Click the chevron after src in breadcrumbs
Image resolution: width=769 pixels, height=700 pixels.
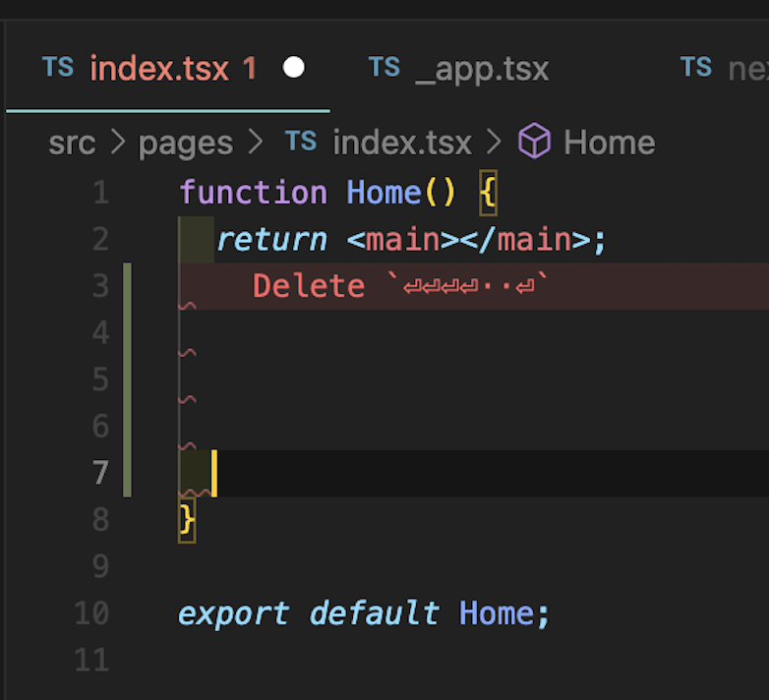(118, 143)
